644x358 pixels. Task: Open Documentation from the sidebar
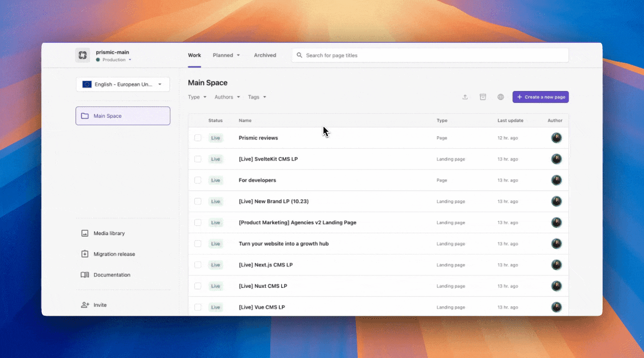tap(111, 274)
